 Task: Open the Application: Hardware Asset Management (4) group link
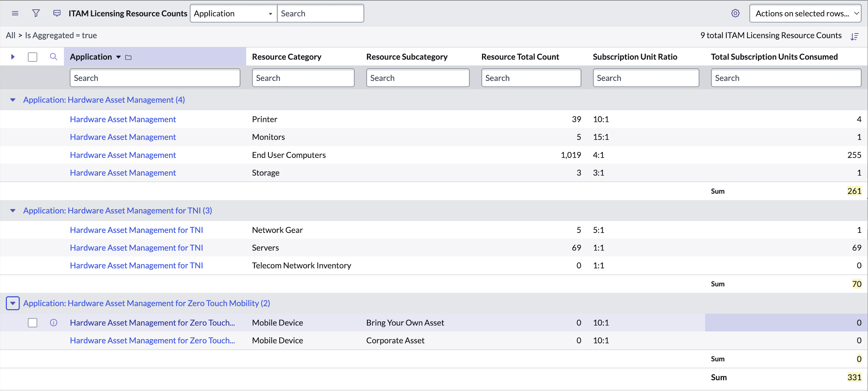point(104,100)
